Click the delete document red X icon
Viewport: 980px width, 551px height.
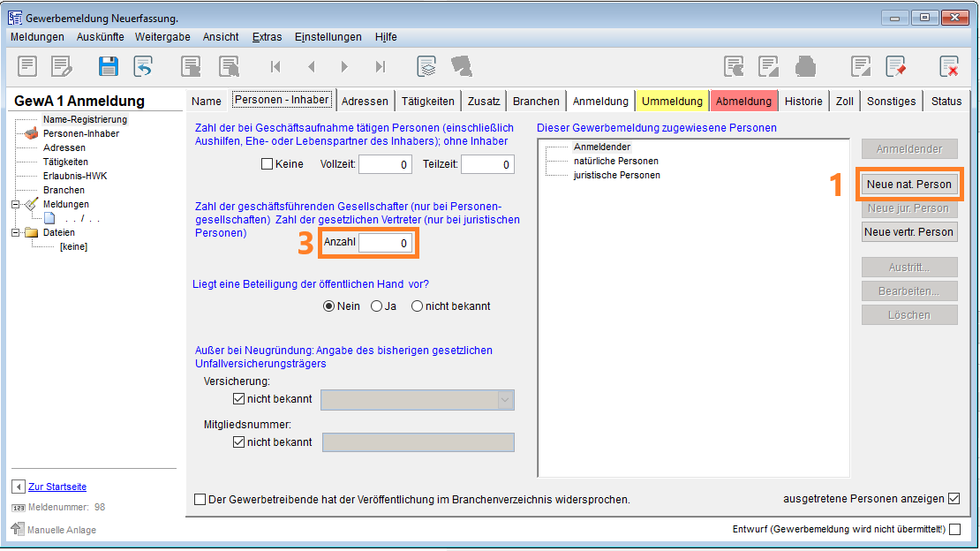(948, 66)
